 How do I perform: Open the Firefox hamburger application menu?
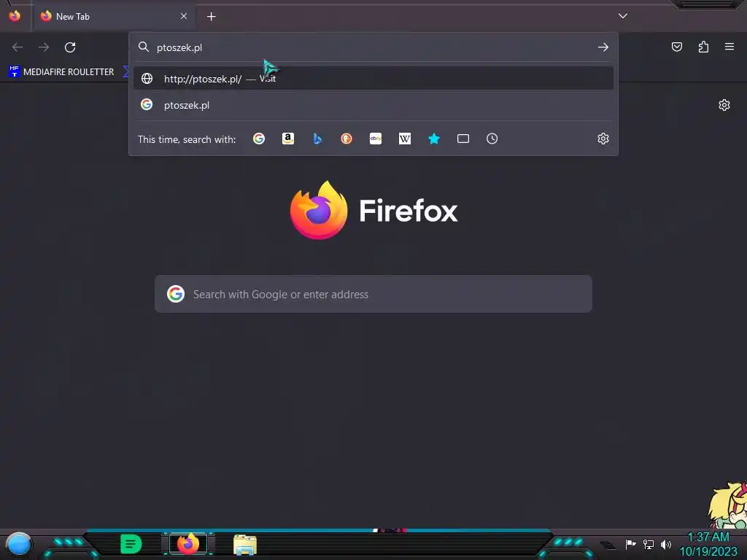click(729, 47)
